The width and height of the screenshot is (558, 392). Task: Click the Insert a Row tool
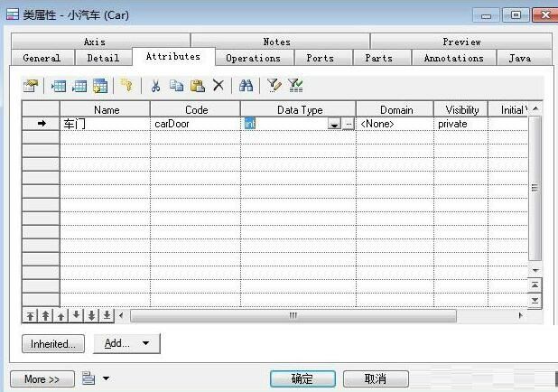59,86
